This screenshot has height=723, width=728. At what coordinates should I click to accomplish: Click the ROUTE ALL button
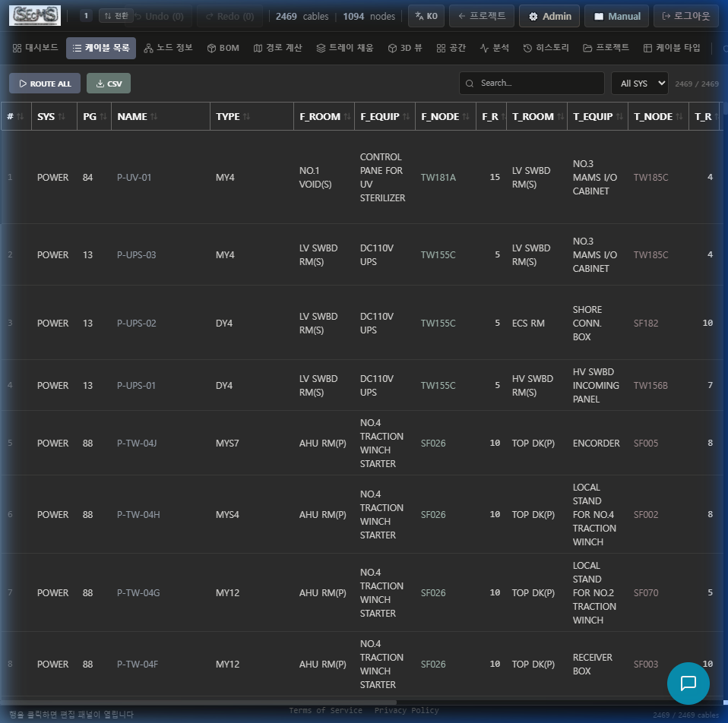45,84
